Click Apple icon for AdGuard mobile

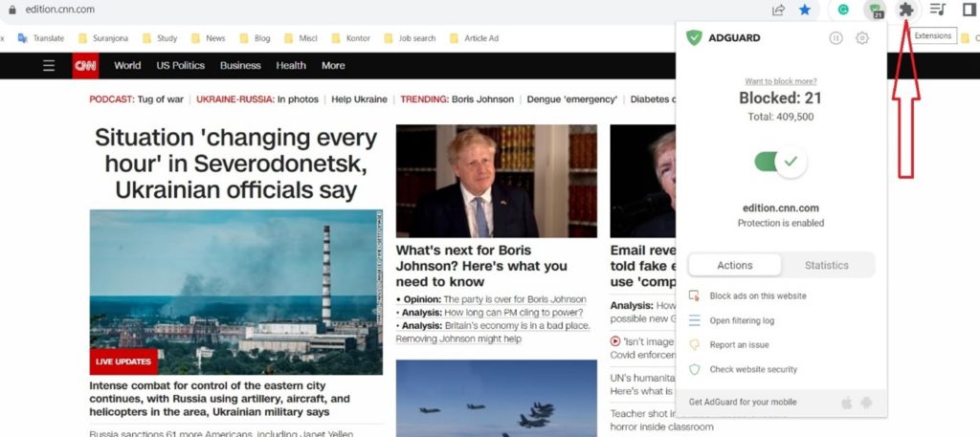point(848,402)
